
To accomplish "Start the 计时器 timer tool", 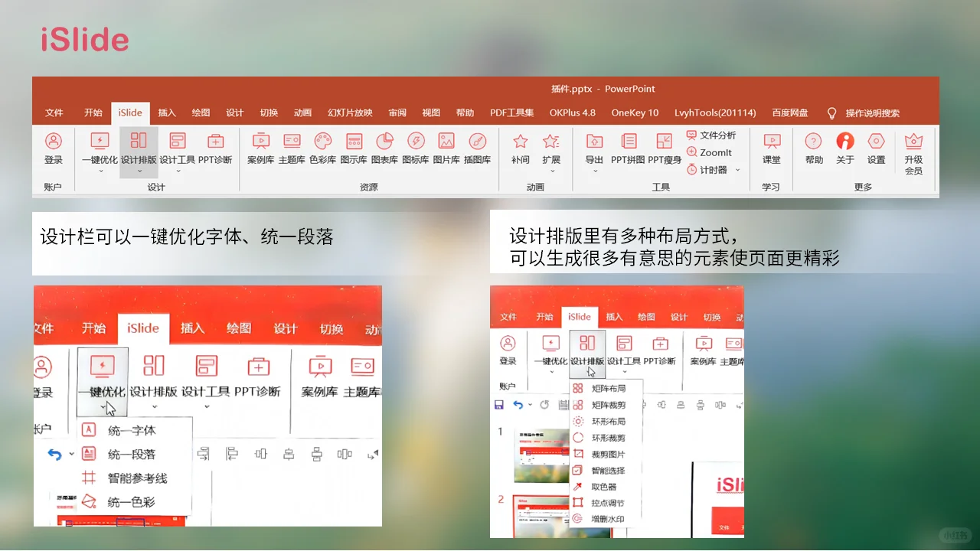I will (710, 169).
